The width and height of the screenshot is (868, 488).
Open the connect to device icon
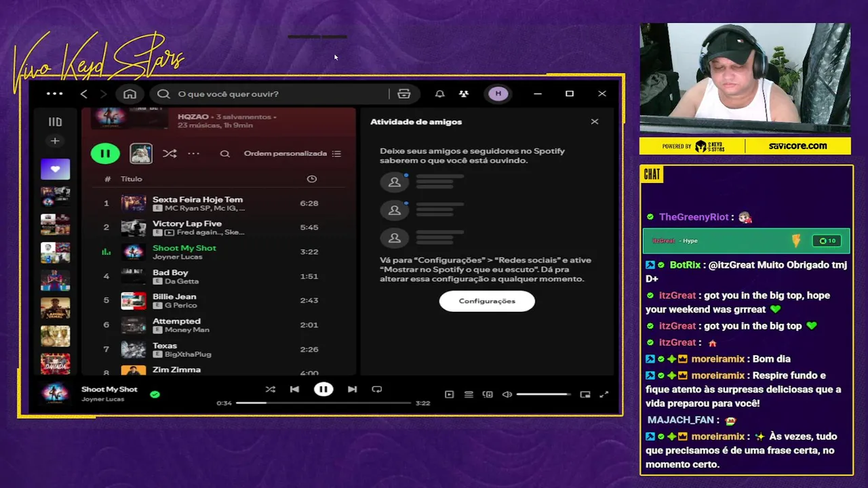(x=488, y=394)
